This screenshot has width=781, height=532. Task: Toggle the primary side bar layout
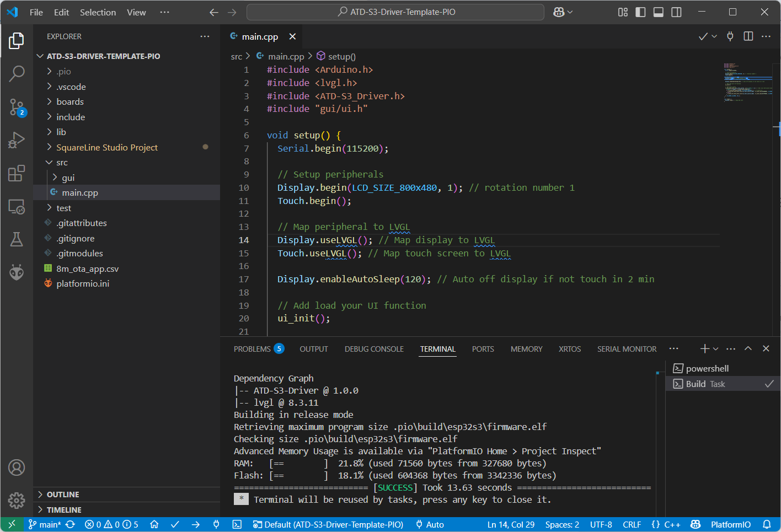pyautogui.click(x=640, y=12)
